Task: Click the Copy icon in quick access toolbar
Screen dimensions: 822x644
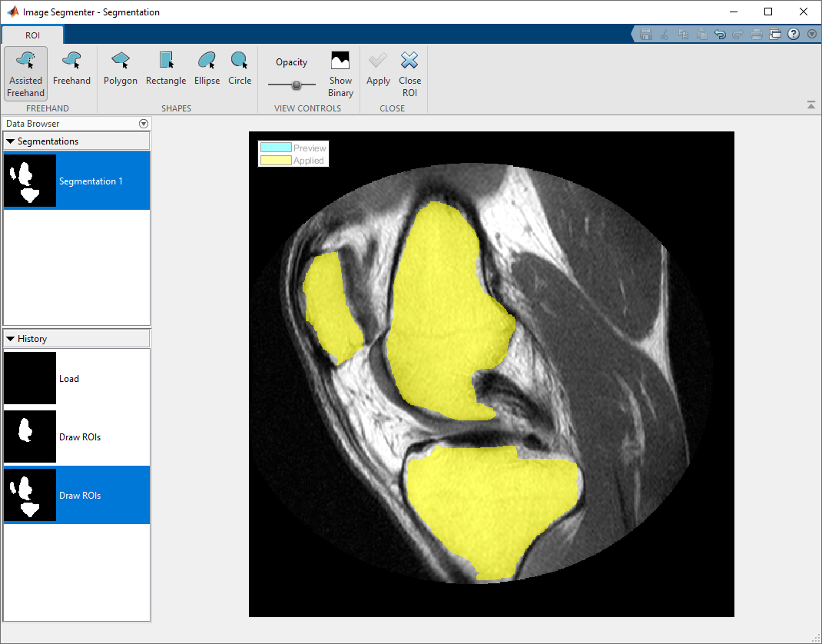Action: (x=683, y=35)
